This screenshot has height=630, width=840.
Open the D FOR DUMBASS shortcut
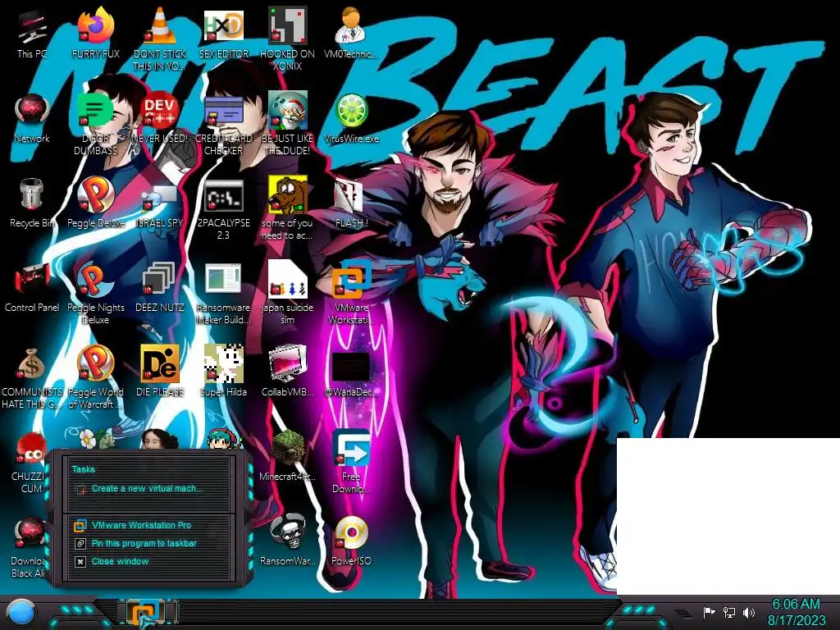click(x=95, y=125)
